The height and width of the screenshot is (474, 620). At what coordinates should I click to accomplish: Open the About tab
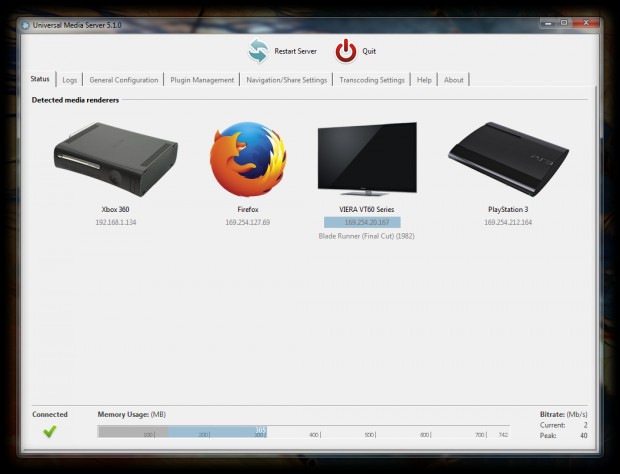[454, 80]
